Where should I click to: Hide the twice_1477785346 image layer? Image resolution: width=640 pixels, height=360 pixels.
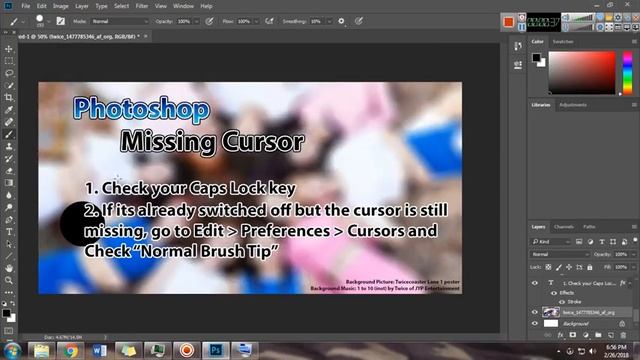pos(535,312)
